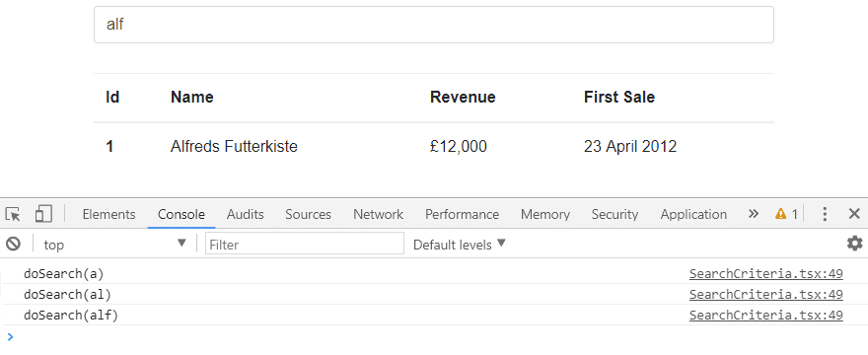
Task: Click the console Filter input
Action: click(x=305, y=245)
